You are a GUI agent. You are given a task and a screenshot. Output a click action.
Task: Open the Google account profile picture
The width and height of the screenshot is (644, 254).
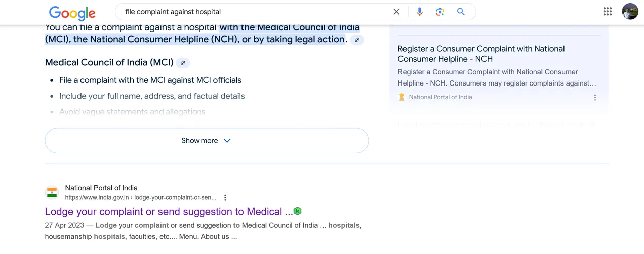click(x=630, y=11)
